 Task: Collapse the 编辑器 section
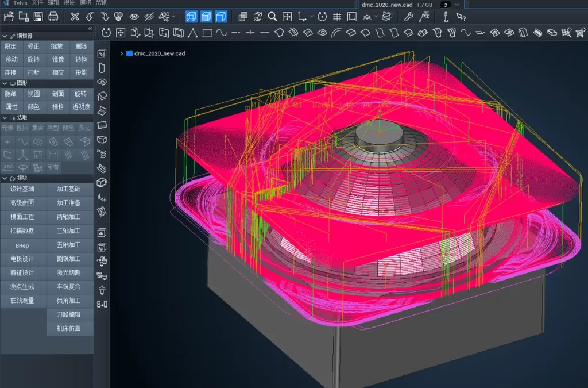(x=5, y=36)
